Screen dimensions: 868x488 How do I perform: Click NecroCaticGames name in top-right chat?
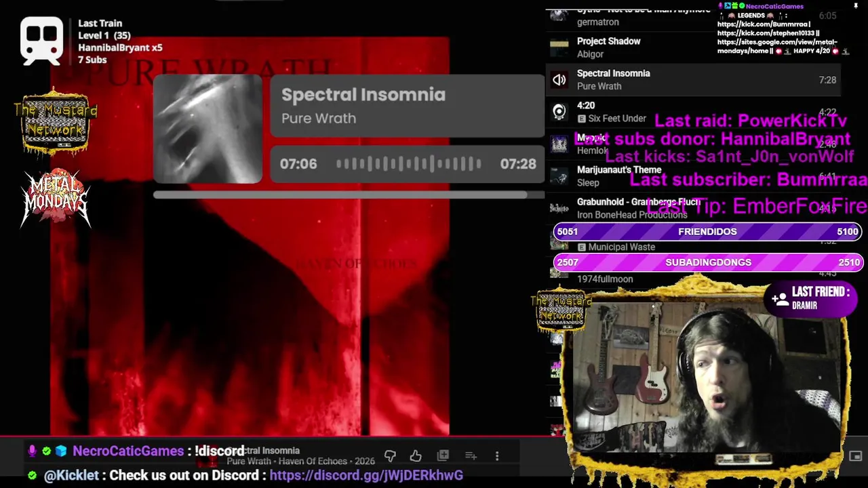coord(774,6)
